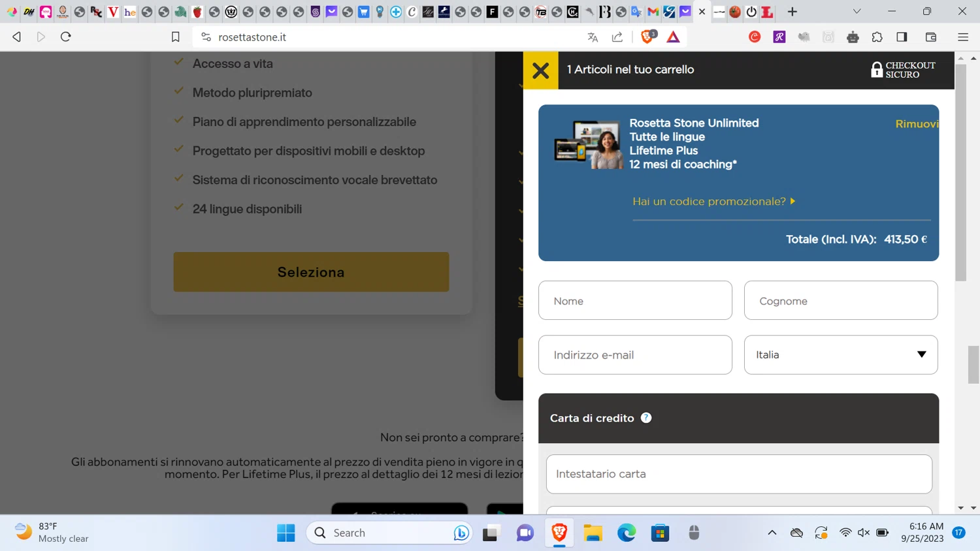This screenshot has width=980, height=551.
Task: Click the taskbar Search box
Action: coord(389,533)
